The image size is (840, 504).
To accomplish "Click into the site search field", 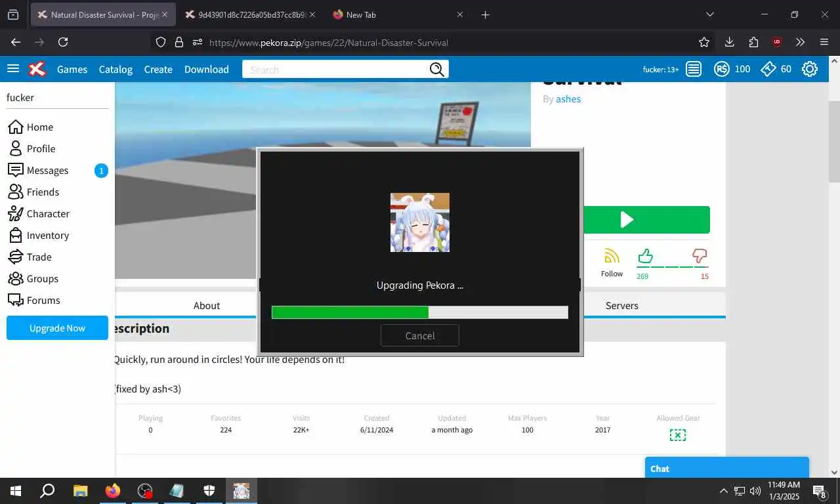I will coord(335,70).
